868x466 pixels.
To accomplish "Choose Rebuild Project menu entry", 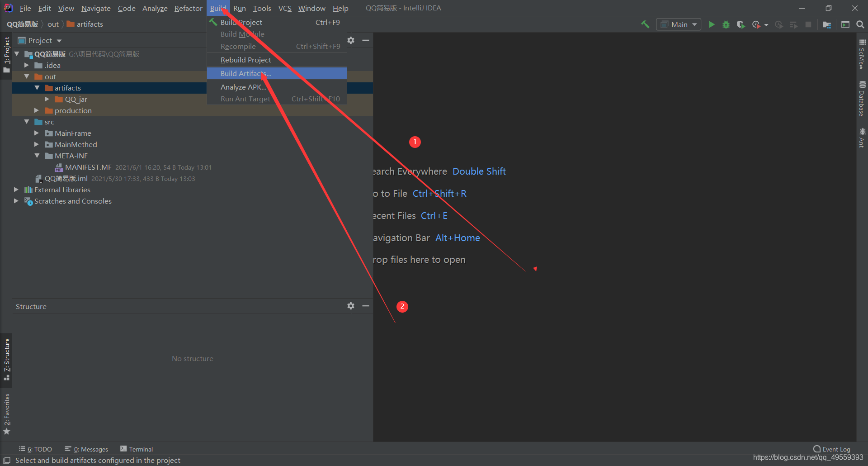I will pyautogui.click(x=277, y=60).
